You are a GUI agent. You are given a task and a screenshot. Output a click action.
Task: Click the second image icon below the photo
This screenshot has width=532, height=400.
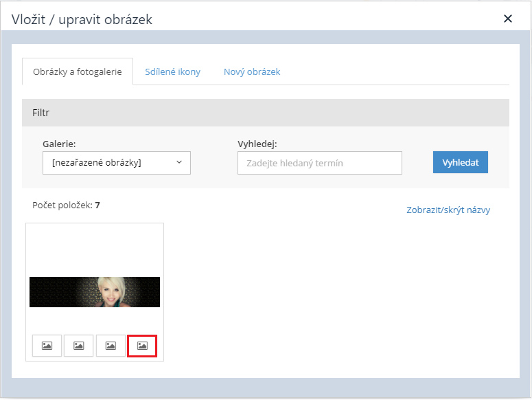click(x=78, y=346)
